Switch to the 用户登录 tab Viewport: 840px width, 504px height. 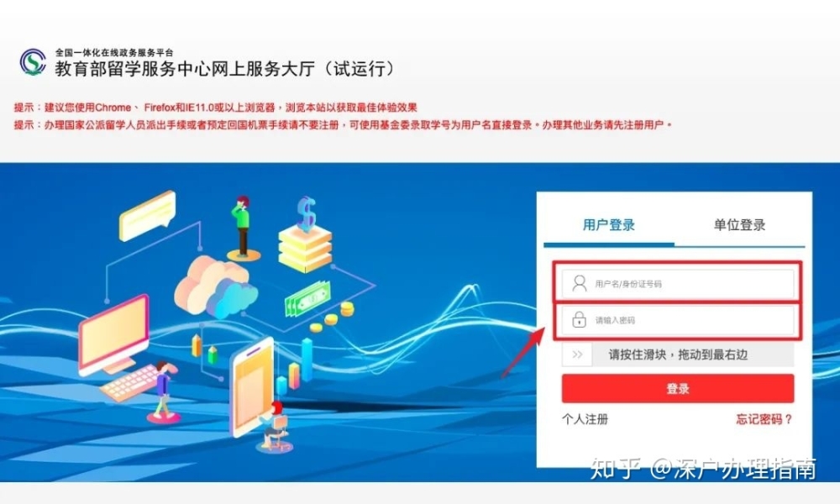point(608,225)
